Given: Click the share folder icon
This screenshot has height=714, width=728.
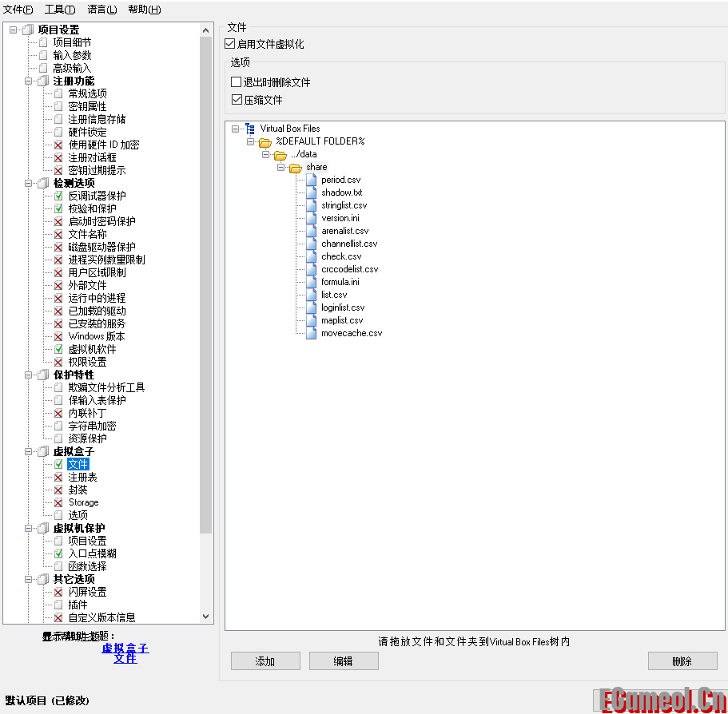Looking at the screenshot, I should tap(296, 167).
